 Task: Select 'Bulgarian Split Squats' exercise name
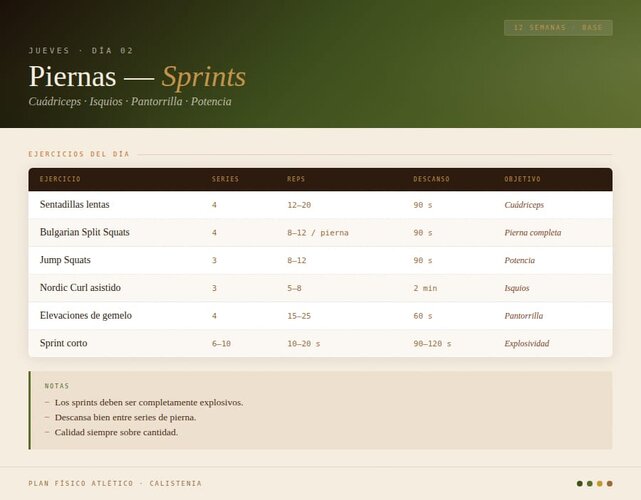85,232
